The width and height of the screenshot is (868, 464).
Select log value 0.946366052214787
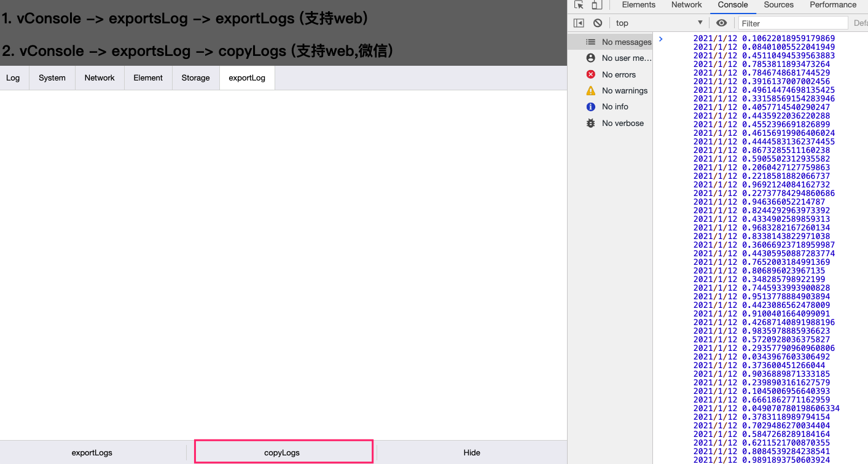(x=784, y=202)
